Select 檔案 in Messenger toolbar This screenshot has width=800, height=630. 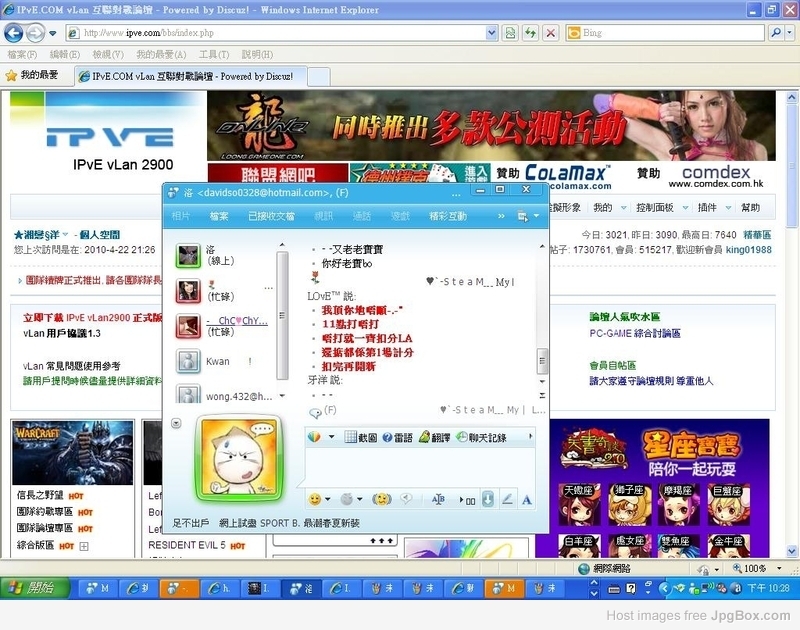pyautogui.click(x=219, y=216)
